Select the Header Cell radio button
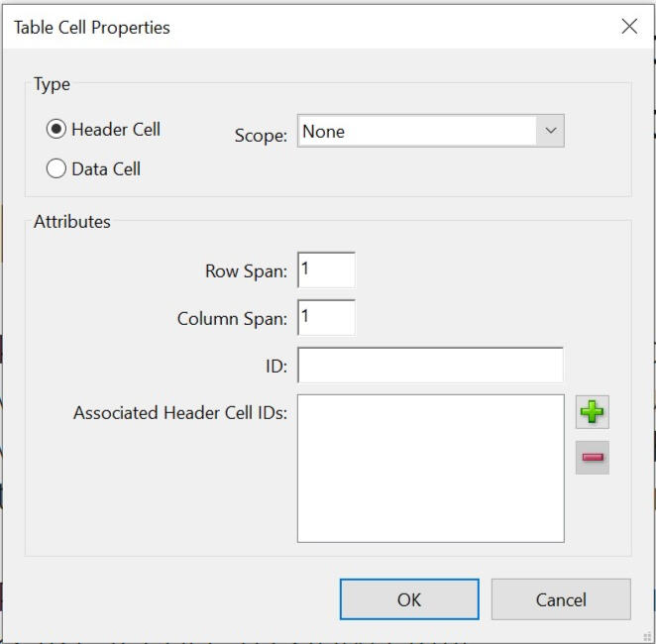 [x=56, y=129]
